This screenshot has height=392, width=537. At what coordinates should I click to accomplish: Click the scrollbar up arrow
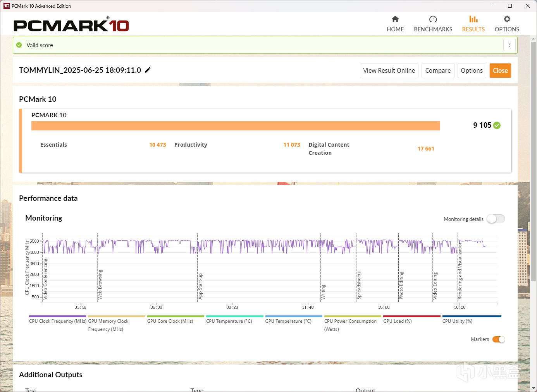534,39
